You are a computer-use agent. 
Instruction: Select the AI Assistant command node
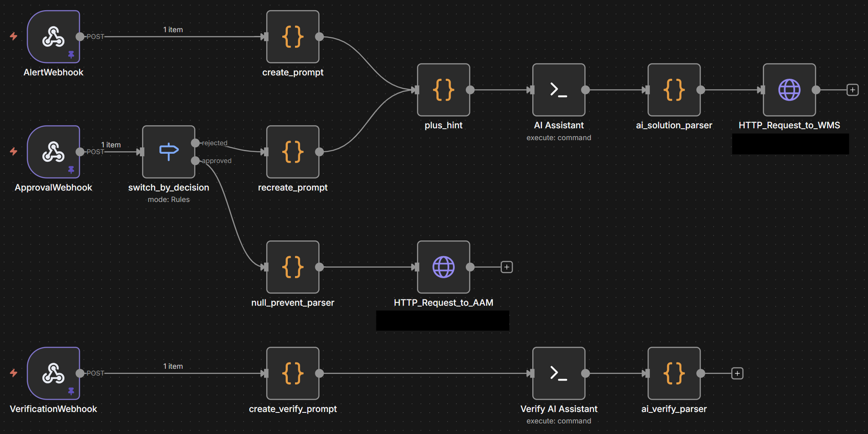click(559, 90)
